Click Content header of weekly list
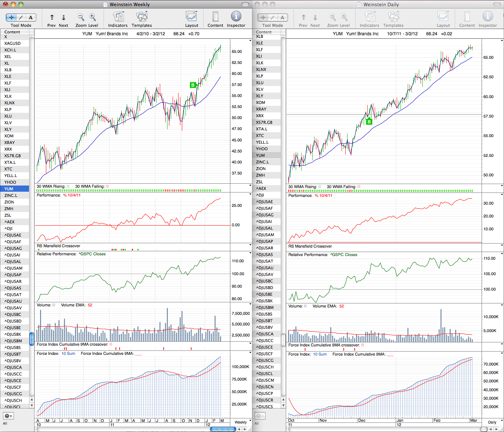This screenshot has height=432, width=504. click(15, 32)
